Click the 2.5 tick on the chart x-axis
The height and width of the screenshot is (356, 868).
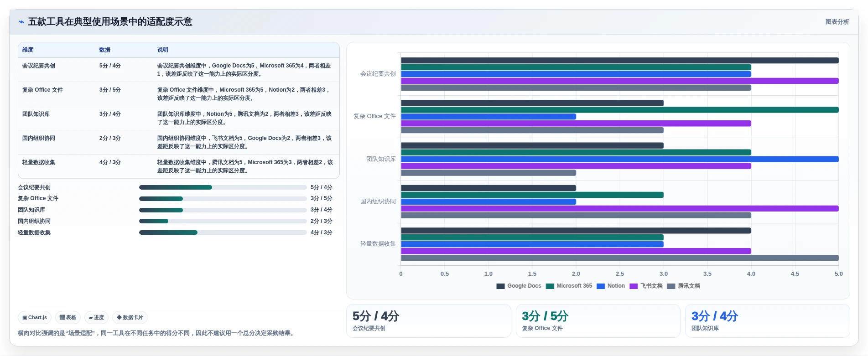620,274
